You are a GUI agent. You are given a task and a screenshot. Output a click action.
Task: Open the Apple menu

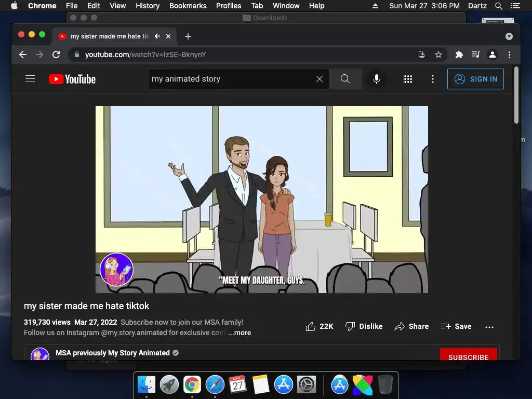tap(14, 6)
